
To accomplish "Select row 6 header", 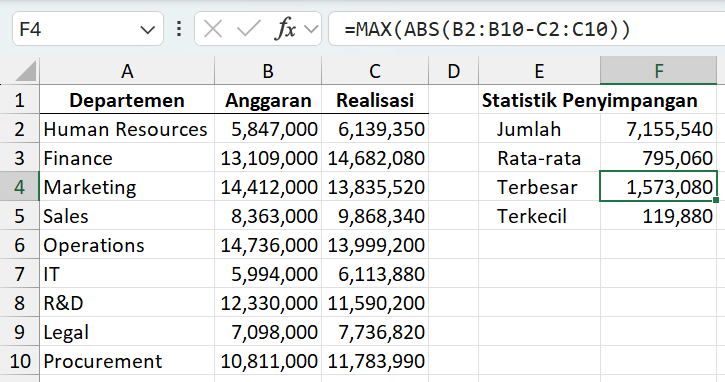I will pyautogui.click(x=19, y=245).
